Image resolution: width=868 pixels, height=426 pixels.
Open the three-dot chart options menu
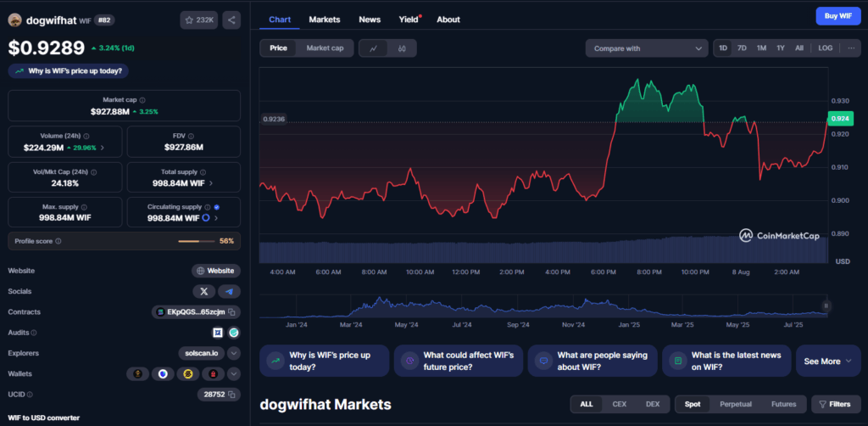click(x=851, y=48)
